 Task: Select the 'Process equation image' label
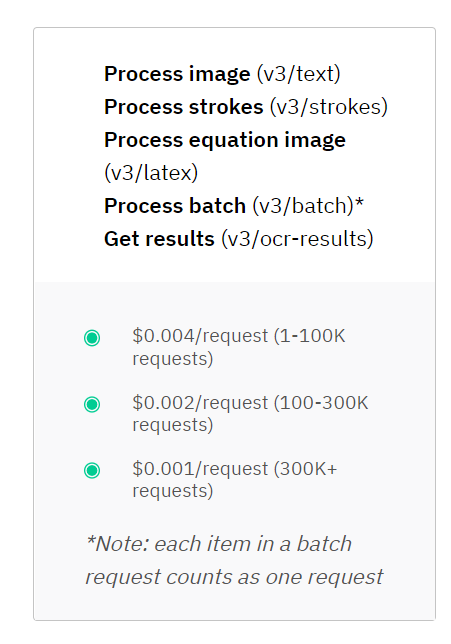coord(225,140)
